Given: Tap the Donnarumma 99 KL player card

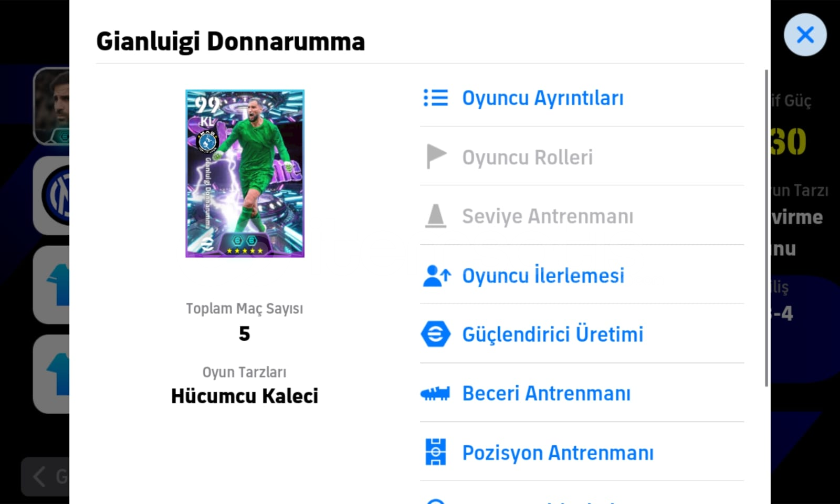Looking at the screenshot, I should tap(245, 173).
